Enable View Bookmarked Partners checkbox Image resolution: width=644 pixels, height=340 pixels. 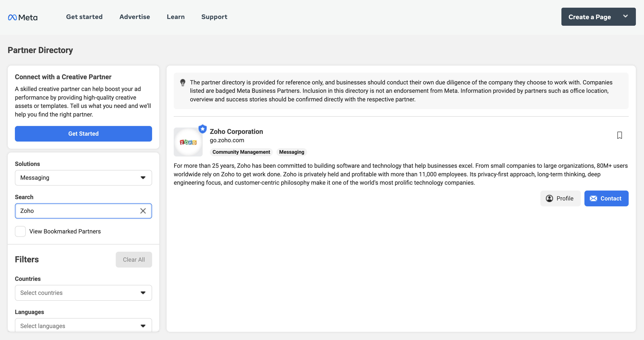[20, 231]
